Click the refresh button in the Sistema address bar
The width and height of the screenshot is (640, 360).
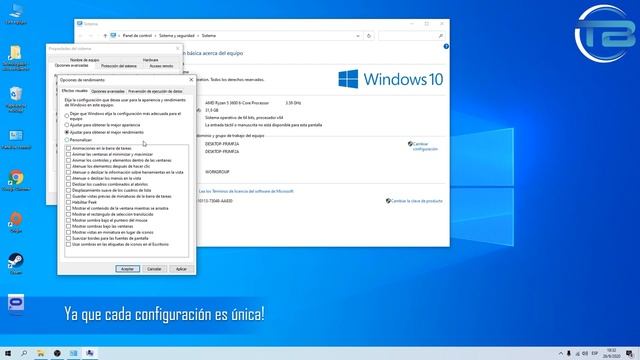369,36
